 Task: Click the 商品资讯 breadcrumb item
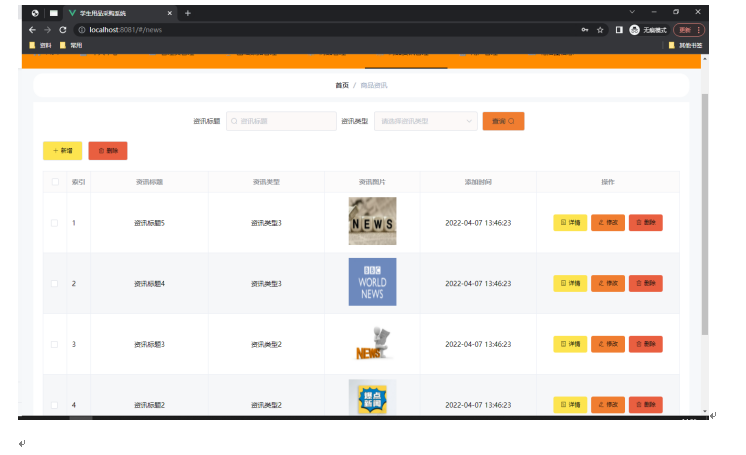373,85
